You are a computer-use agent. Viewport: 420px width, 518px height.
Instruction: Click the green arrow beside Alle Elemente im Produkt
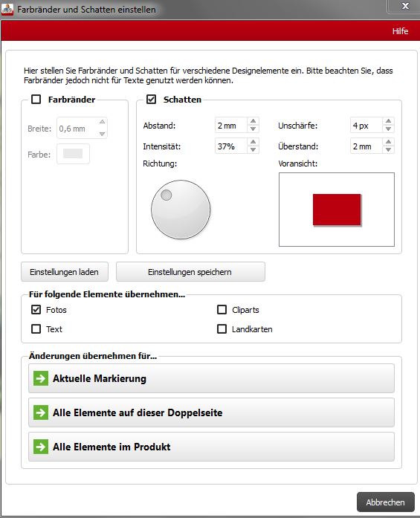click(41, 447)
